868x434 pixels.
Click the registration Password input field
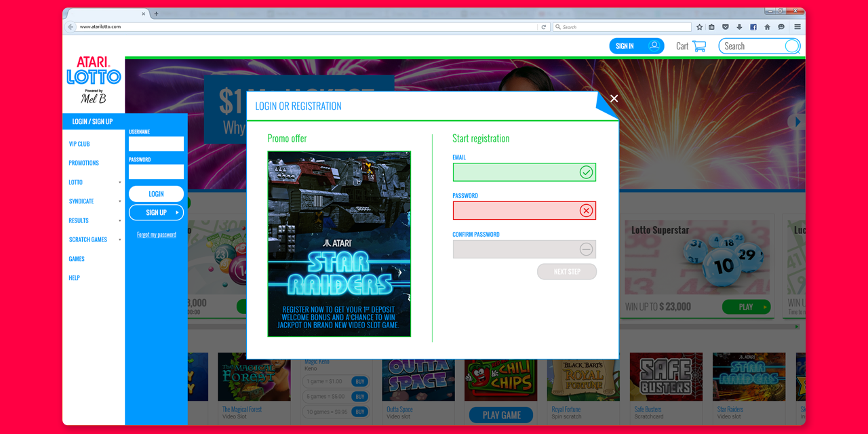coord(524,211)
